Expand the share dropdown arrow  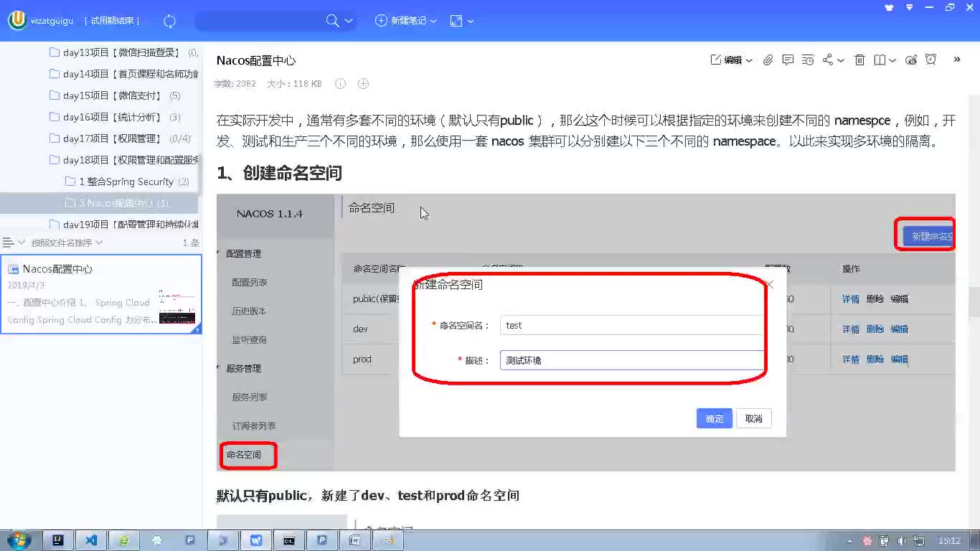point(841,61)
